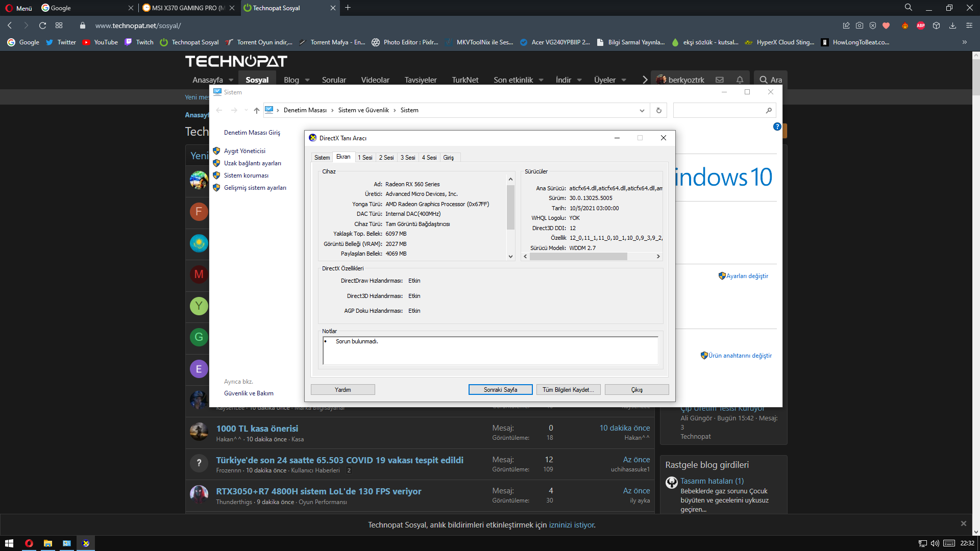
Task: Click the refresh icon in Sistem address bar
Action: pyautogui.click(x=658, y=110)
